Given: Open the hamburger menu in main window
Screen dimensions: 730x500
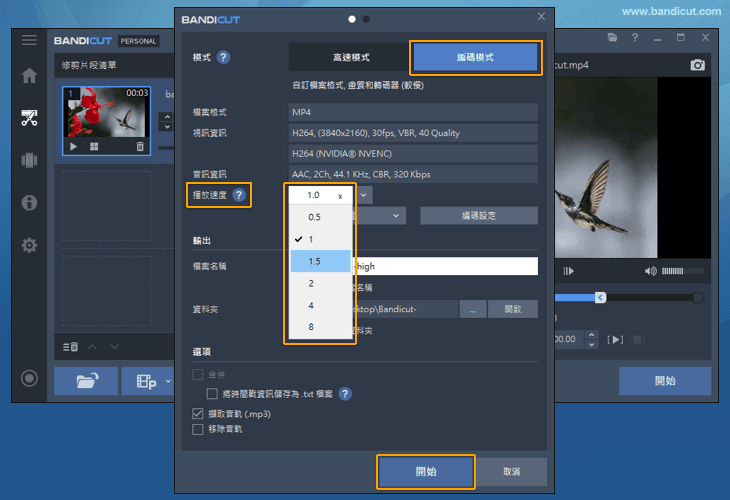Looking at the screenshot, I should pos(29,40).
